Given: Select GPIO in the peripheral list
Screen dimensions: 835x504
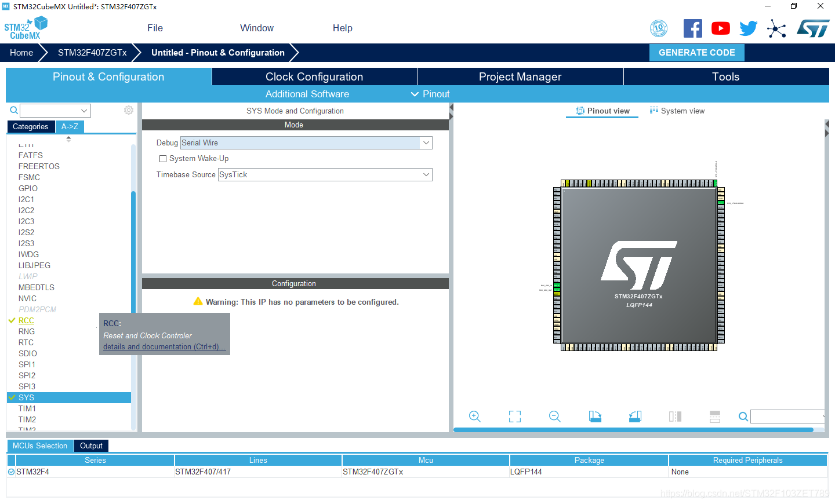Looking at the screenshot, I should point(28,188).
